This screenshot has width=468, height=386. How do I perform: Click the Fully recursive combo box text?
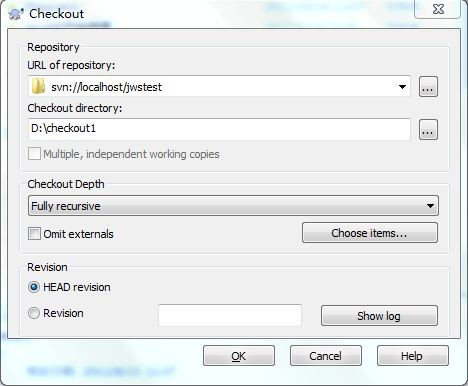click(66, 206)
